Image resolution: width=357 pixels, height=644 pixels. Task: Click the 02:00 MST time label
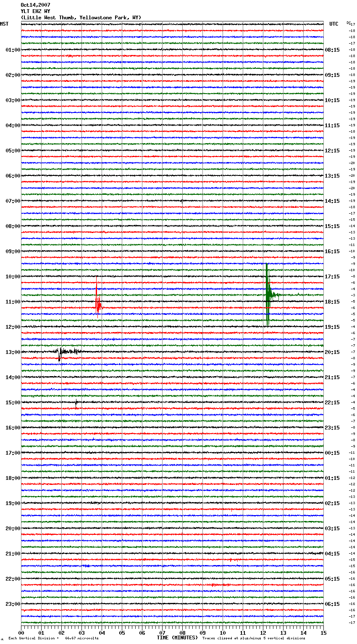pos(13,75)
